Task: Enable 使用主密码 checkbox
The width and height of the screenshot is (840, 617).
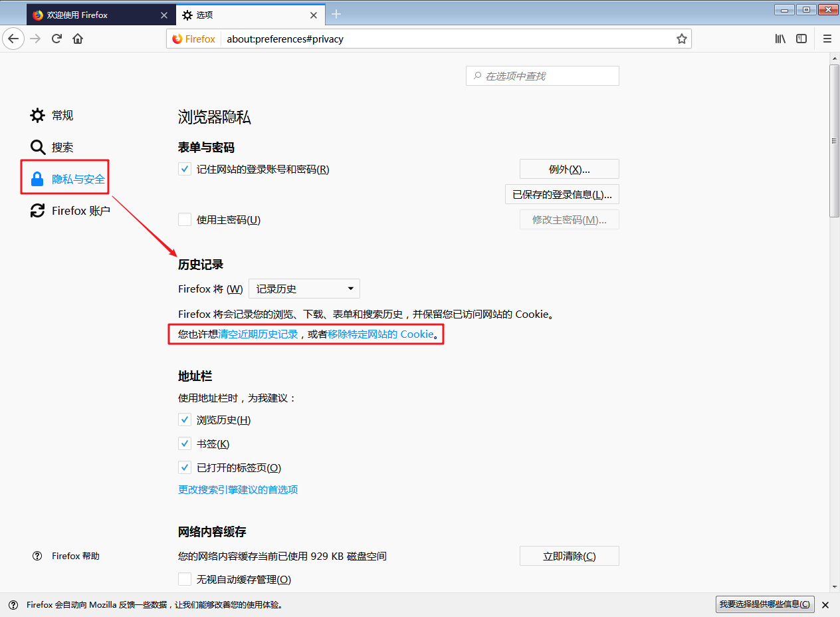Action: click(x=185, y=219)
